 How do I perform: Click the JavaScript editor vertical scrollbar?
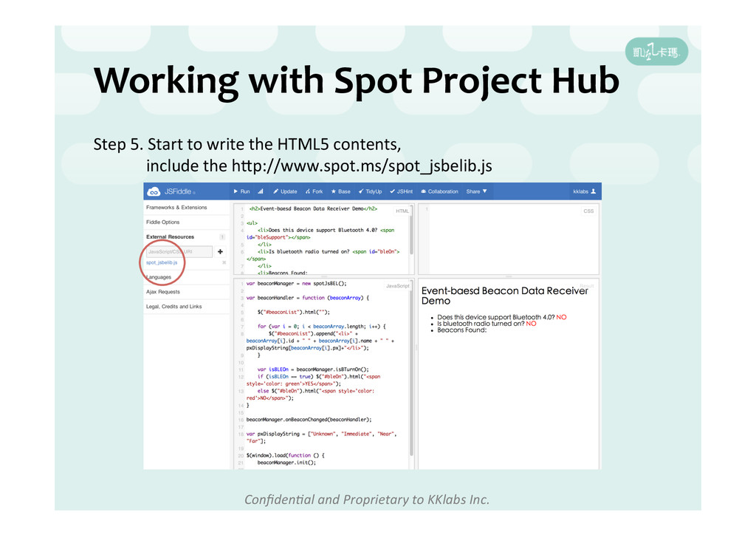click(411, 369)
